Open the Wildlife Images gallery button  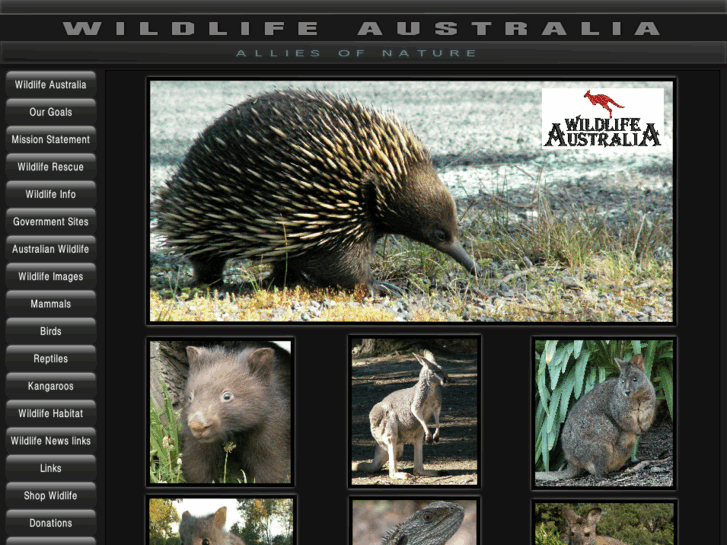(x=51, y=276)
